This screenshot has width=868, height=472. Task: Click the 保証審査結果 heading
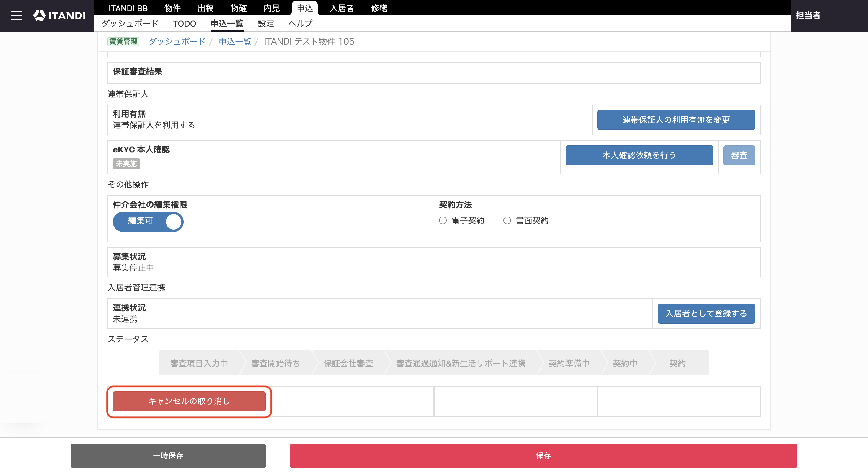point(138,71)
